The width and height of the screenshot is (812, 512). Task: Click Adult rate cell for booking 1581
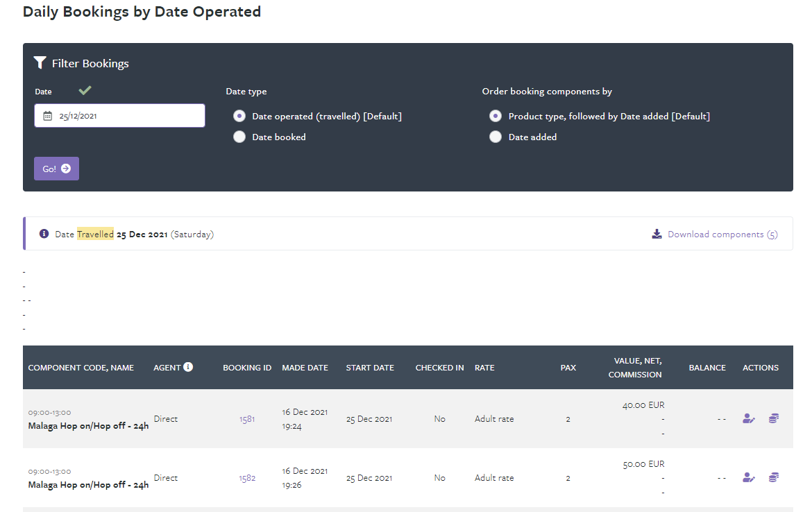(x=494, y=419)
